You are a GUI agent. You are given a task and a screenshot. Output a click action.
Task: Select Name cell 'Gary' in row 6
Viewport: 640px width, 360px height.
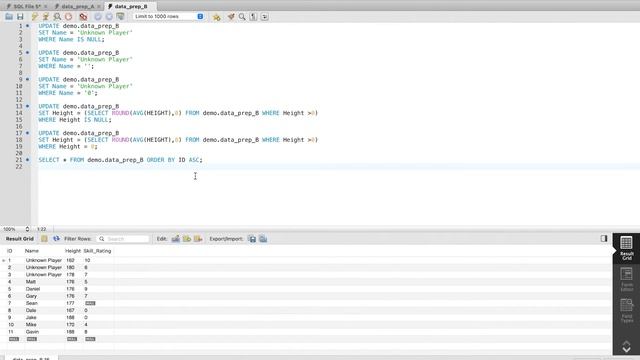pyautogui.click(x=31, y=296)
